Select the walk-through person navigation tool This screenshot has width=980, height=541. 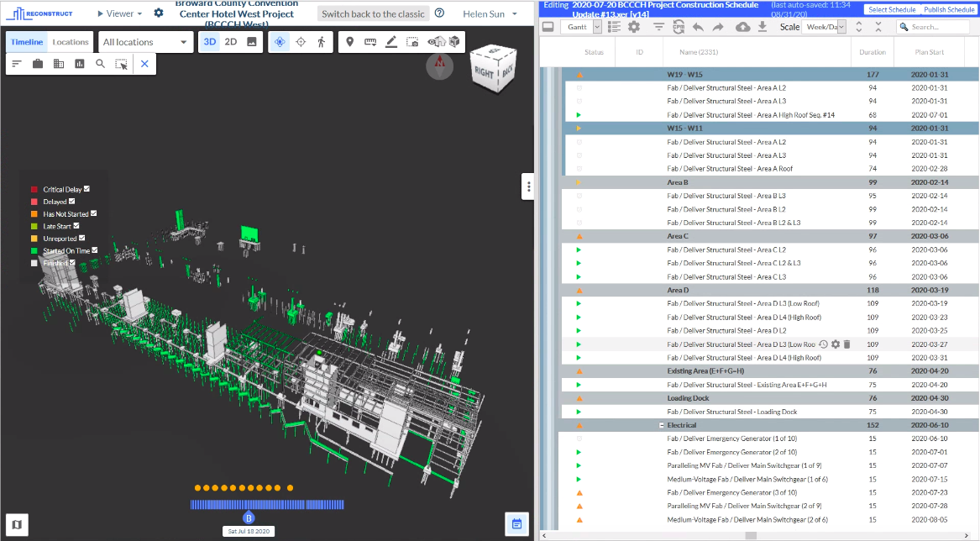[x=322, y=41]
